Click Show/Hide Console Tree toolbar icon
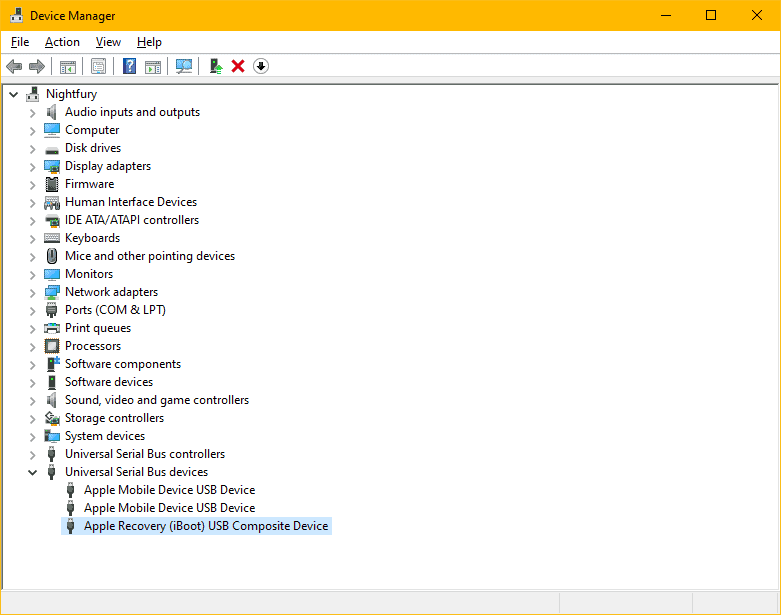 68,66
